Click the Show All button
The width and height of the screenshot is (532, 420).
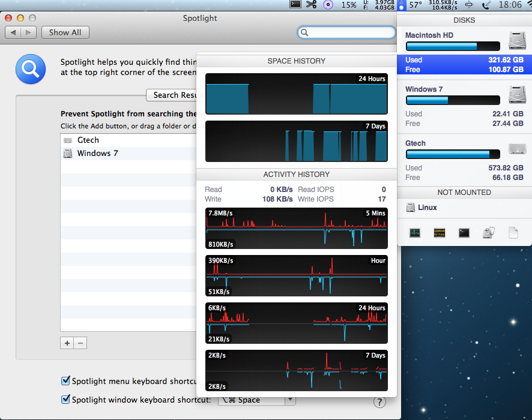65,32
